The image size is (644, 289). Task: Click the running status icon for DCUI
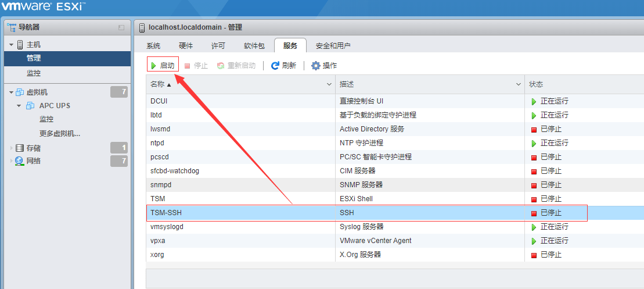534,102
